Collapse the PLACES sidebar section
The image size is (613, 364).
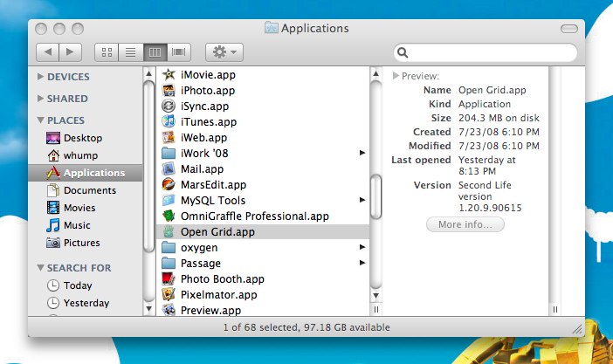tap(40, 120)
